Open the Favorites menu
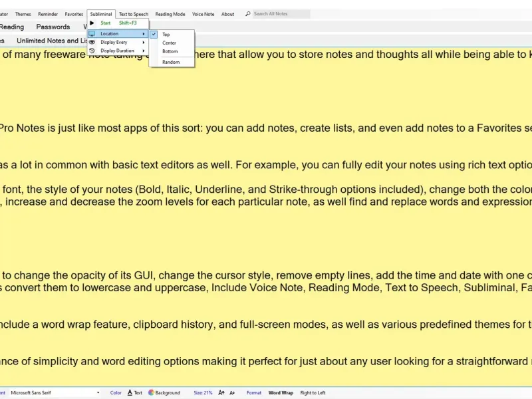532x399 pixels. tap(74, 14)
